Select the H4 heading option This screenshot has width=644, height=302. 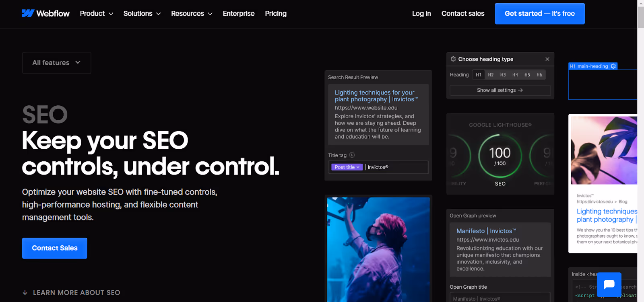tap(515, 75)
